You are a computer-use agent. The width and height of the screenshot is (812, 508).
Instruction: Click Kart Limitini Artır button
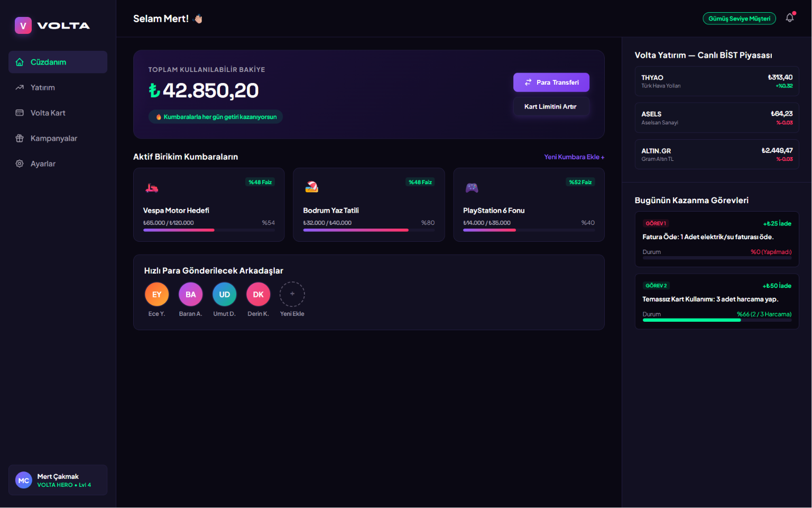[551, 106]
